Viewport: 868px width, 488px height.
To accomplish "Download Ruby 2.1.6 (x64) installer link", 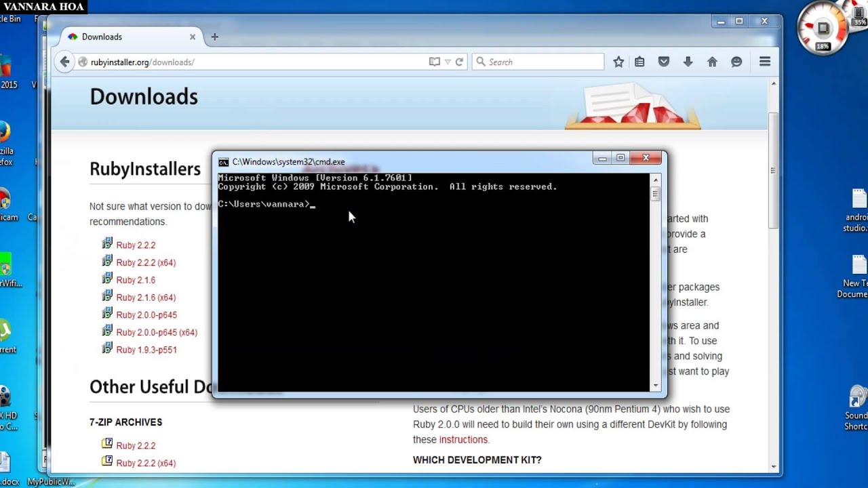I will coord(146,298).
